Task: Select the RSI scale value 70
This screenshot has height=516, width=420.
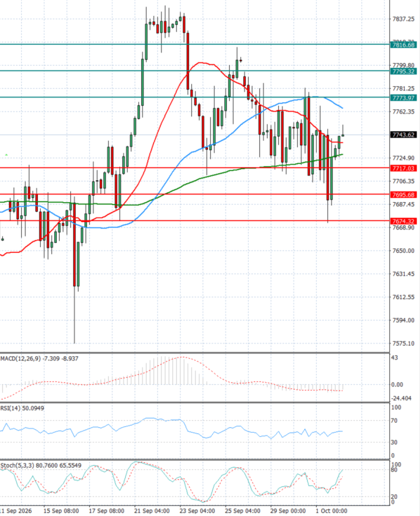Action: (x=395, y=421)
